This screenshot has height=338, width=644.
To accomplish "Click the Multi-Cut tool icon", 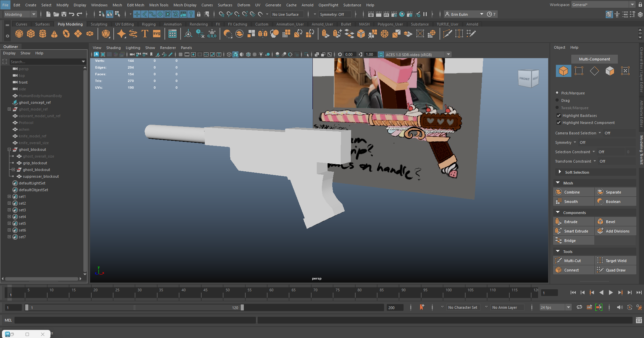I will [559, 260].
